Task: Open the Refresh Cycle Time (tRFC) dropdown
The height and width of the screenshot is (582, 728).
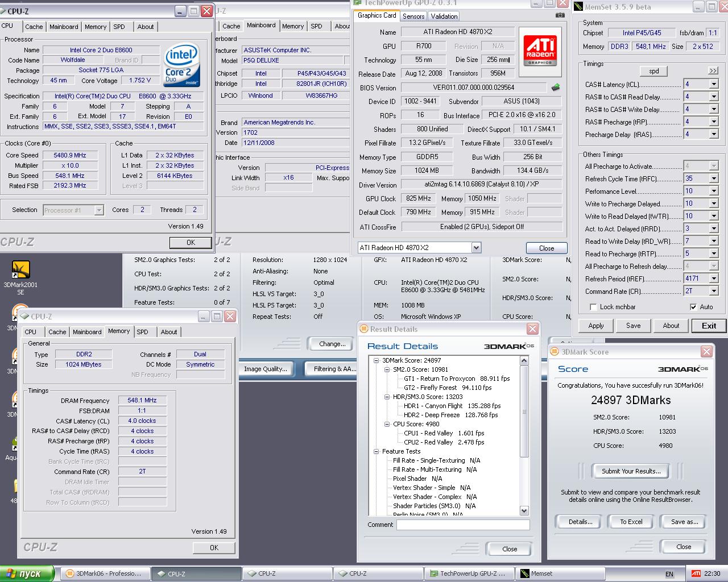Action: (x=714, y=178)
